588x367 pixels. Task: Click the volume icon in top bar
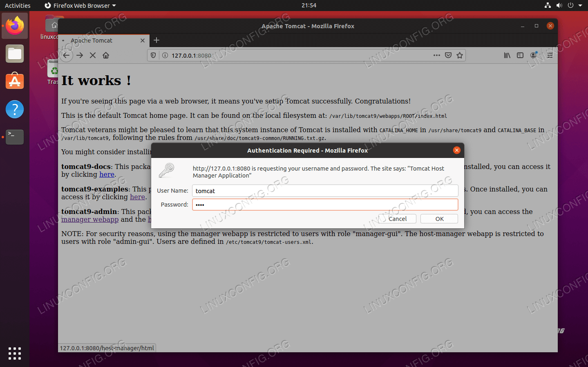[559, 5]
